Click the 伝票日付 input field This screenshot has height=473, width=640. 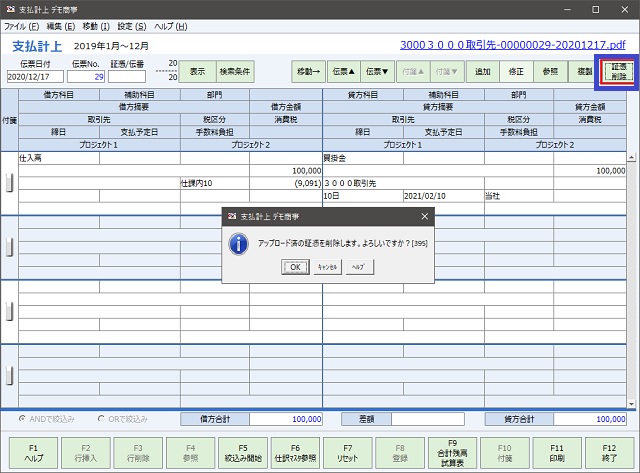click(35, 76)
